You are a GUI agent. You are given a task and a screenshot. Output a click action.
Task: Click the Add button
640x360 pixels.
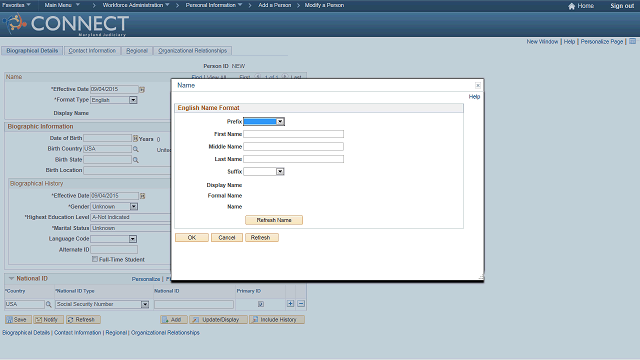(174, 320)
